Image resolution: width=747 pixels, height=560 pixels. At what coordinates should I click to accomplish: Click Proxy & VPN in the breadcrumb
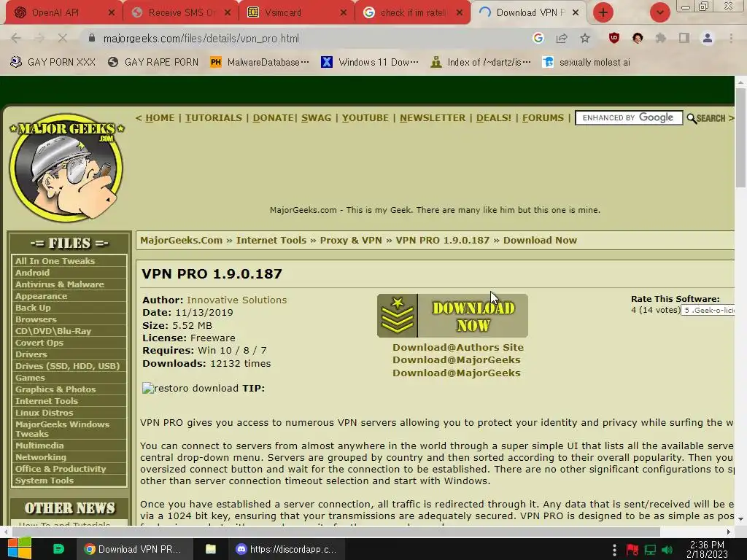pyautogui.click(x=351, y=240)
